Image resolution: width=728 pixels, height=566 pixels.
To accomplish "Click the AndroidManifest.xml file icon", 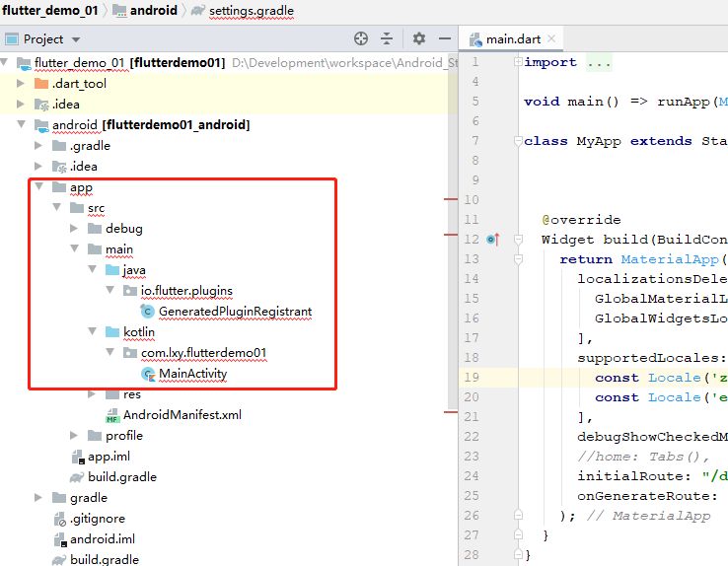I will (111, 415).
